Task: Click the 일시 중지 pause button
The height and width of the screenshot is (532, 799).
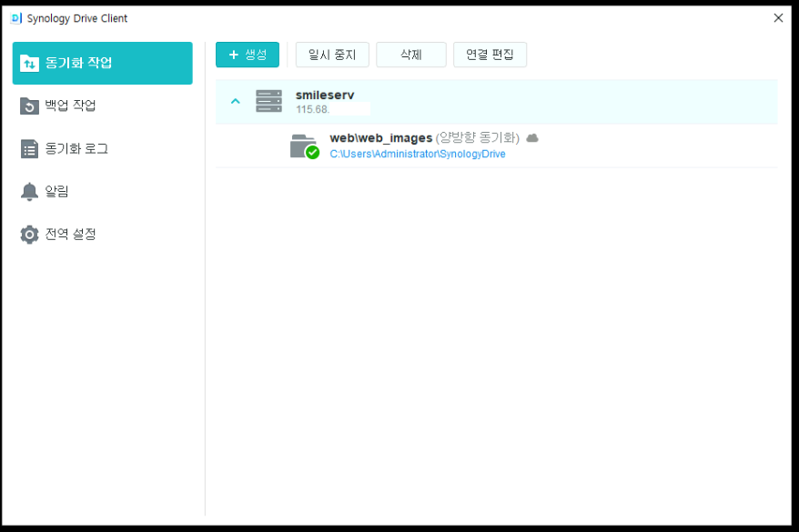Action: click(x=332, y=55)
